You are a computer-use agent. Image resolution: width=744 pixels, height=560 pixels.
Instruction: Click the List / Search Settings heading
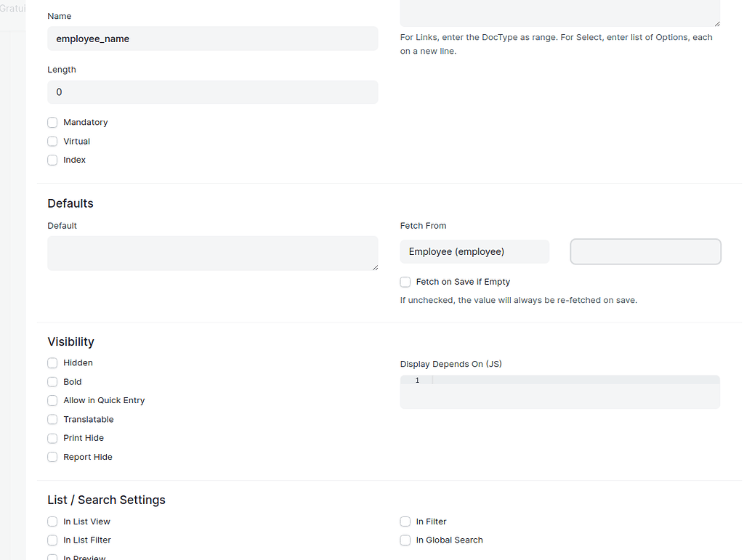(x=106, y=500)
